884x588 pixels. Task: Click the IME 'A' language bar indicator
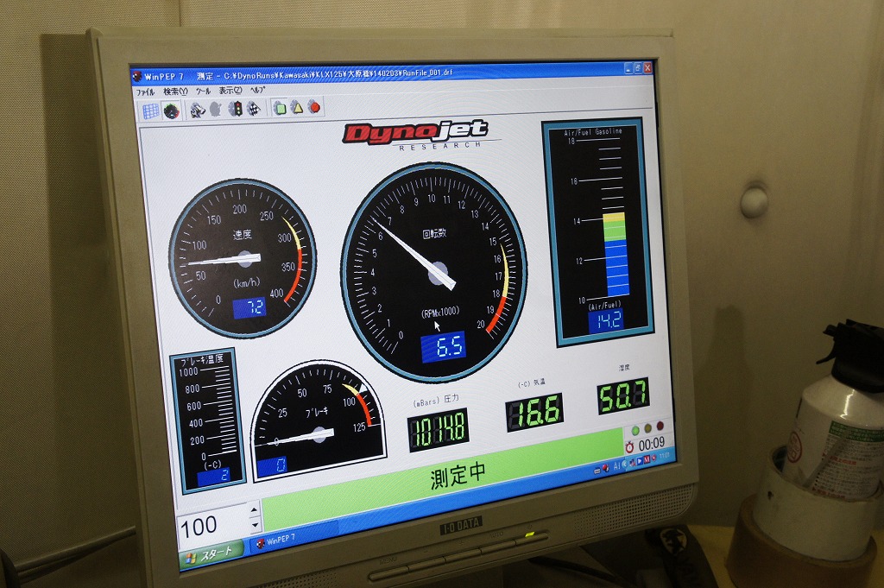click(x=616, y=465)
